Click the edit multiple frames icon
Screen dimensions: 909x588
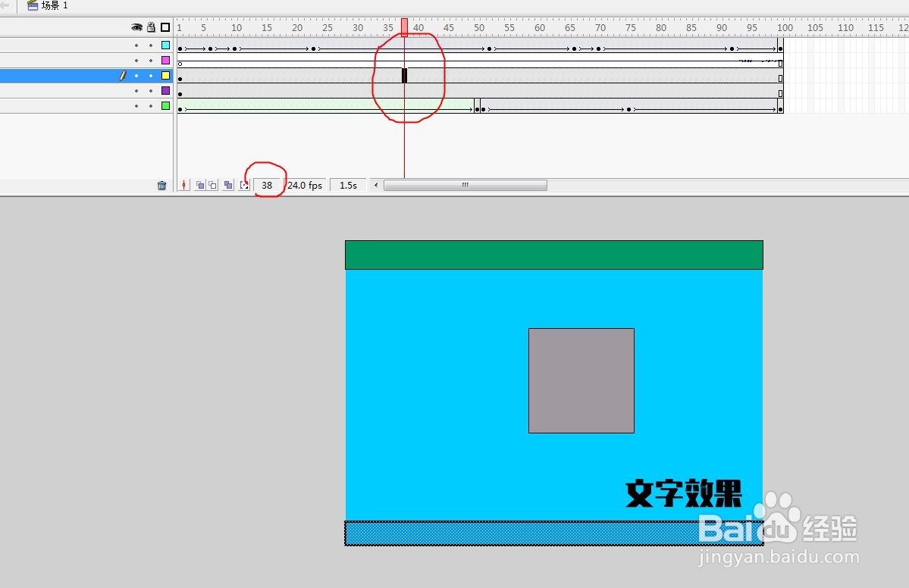tap(229, 184)
